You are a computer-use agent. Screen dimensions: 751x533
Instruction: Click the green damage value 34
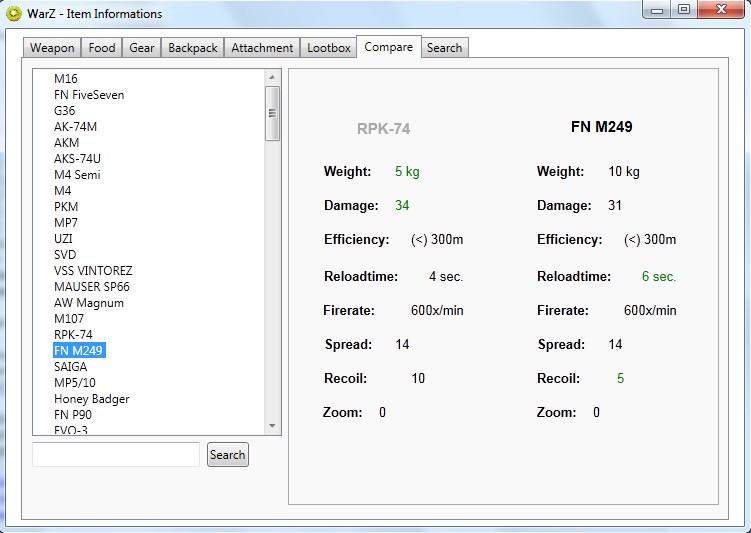[x=402, y=205]
